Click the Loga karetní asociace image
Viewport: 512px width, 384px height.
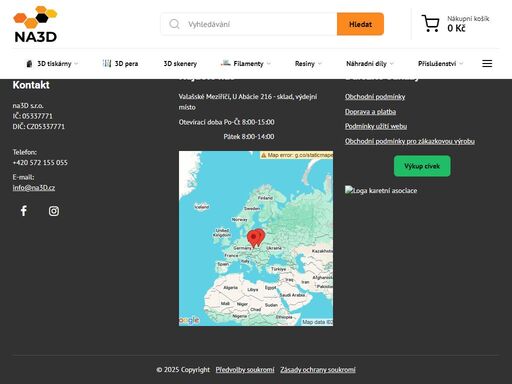pos(381,190)
